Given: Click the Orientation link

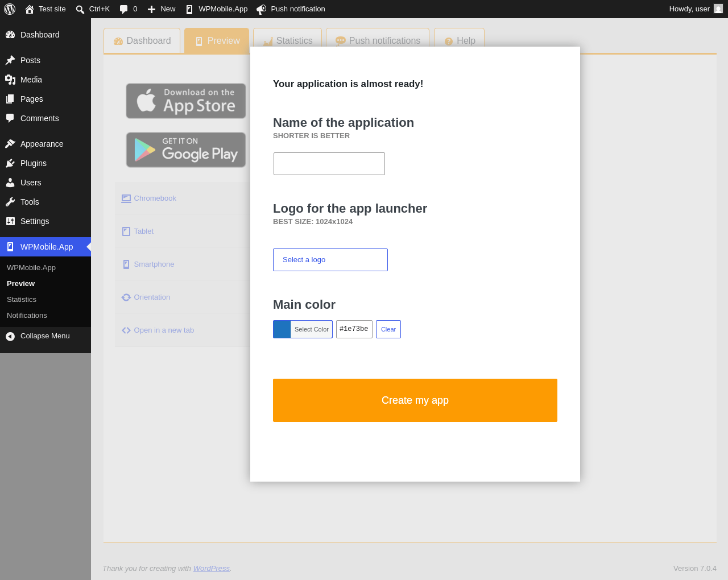Looking at the screenshot, I should (152, 297).
